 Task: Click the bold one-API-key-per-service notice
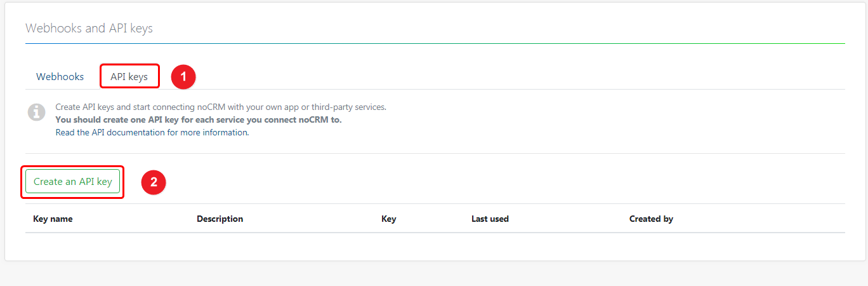click(198, 119)
